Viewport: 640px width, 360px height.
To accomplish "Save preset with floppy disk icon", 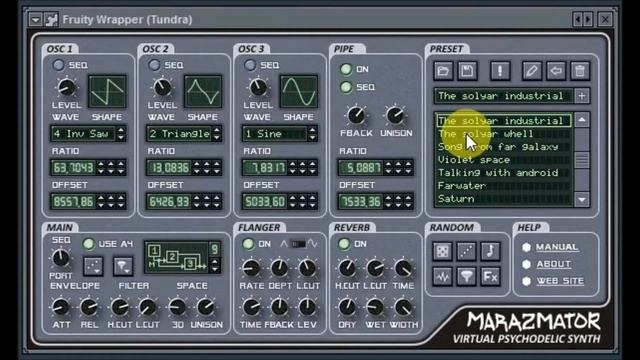I will [x=467, y=71].
